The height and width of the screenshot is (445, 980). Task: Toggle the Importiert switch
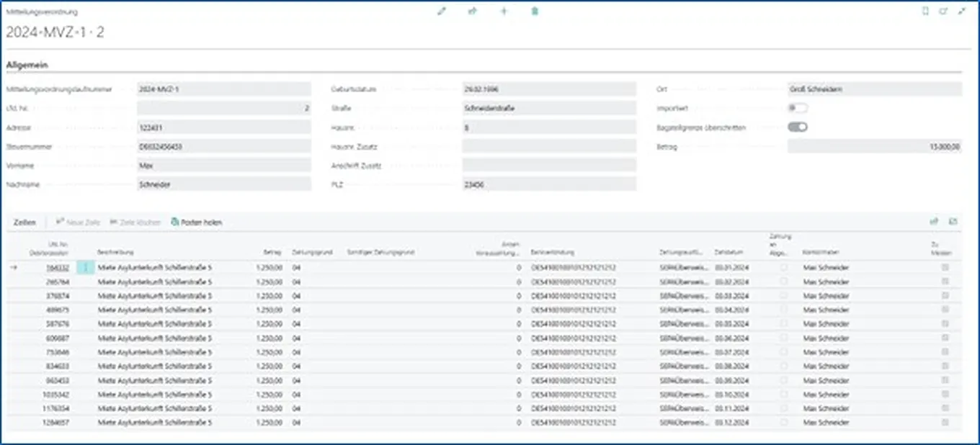point(797,108)
